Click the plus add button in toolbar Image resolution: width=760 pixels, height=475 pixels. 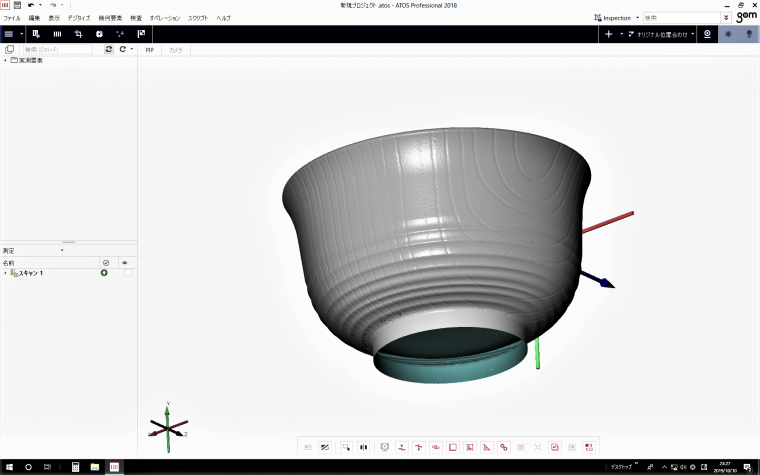[x=608, y=34]
